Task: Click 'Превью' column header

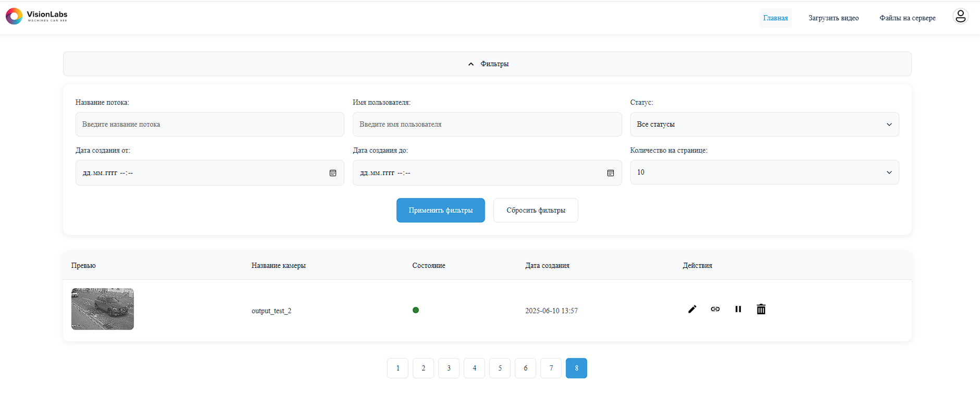Action: coord(83,265)
